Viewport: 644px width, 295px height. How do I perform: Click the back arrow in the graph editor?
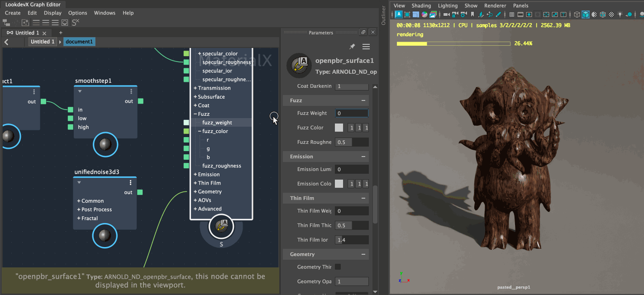point(7,41)
